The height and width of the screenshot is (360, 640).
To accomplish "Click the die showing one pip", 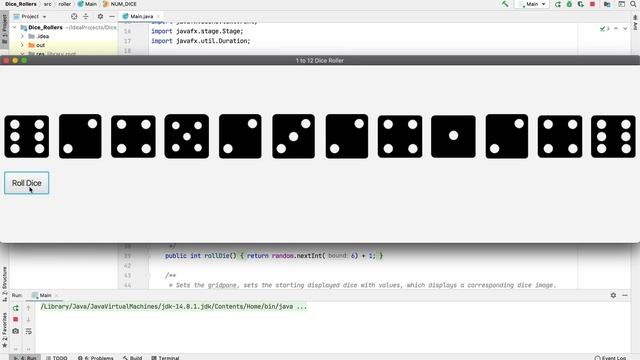I will (453, 136).
